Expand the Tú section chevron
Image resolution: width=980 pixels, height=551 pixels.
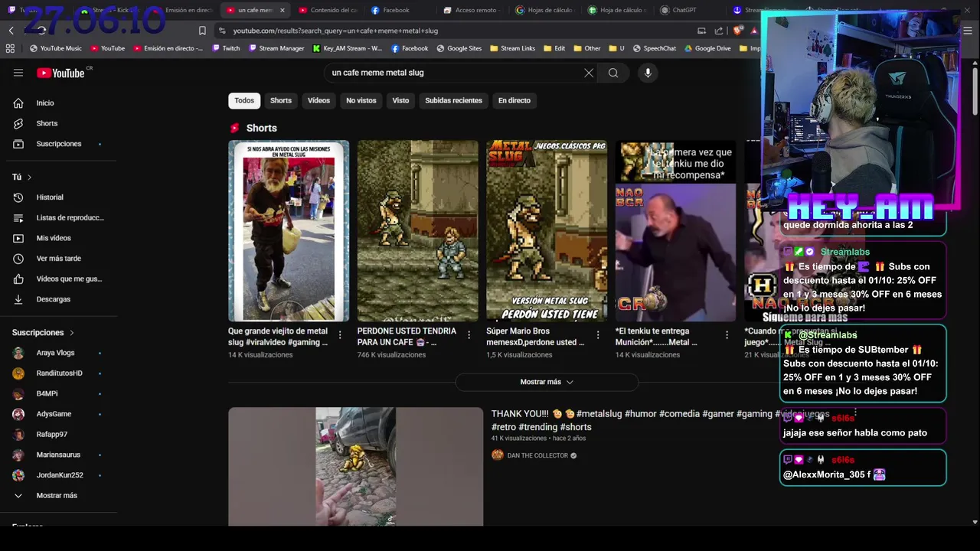tap(29, 177)
